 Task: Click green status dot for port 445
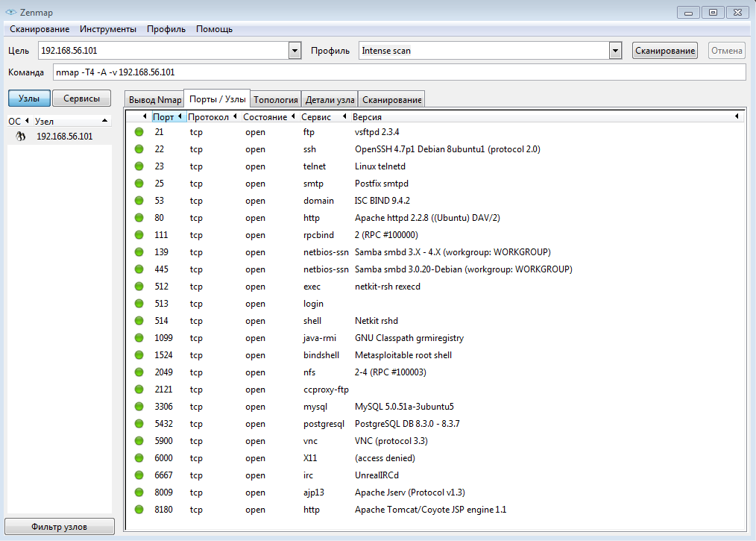point(139,269)
